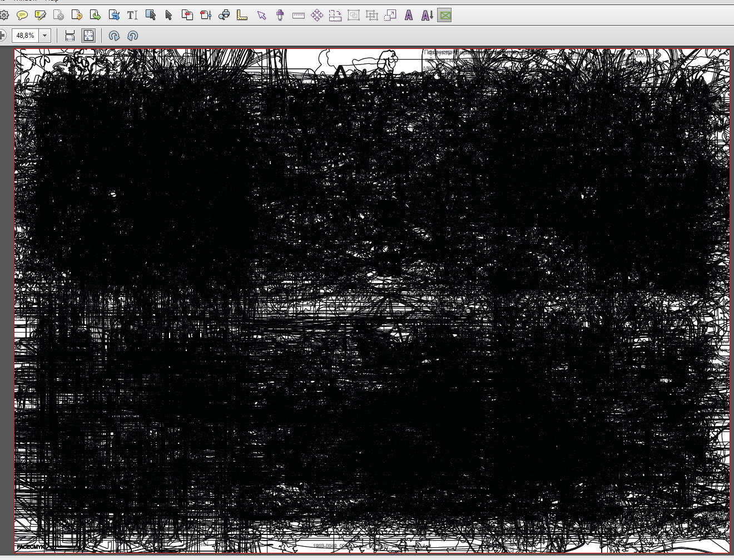This screenshot has height=560, width=734.
Task: Select the yellow L-shaped ruler tool
Action: pos(242,16)
